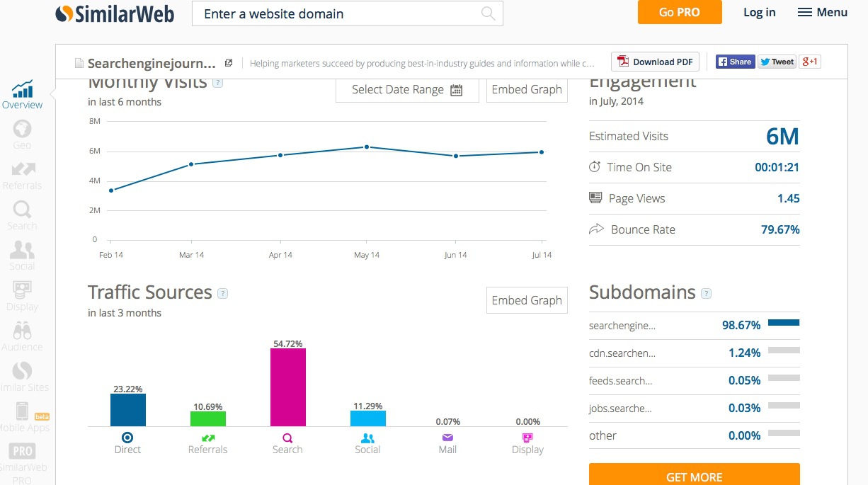Click the green Referrals traffic bar
868x485 pixels.
(x=208, y=418)
